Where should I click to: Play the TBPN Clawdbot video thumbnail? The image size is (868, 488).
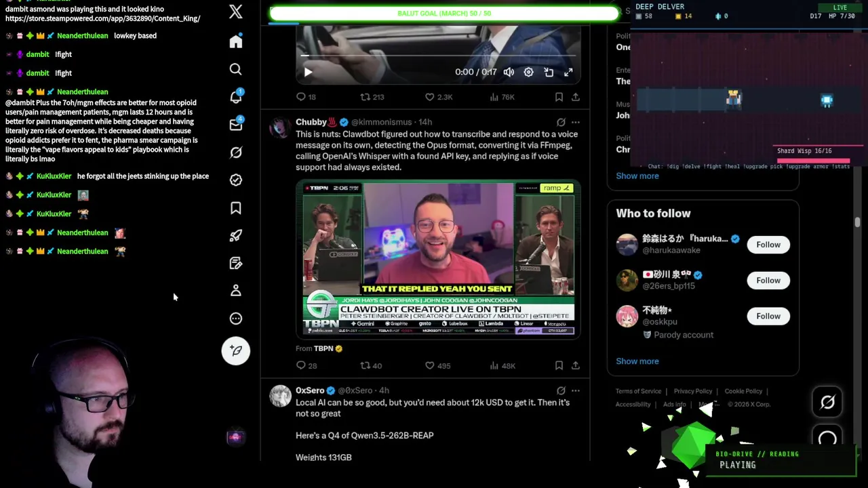click(438, 260)
